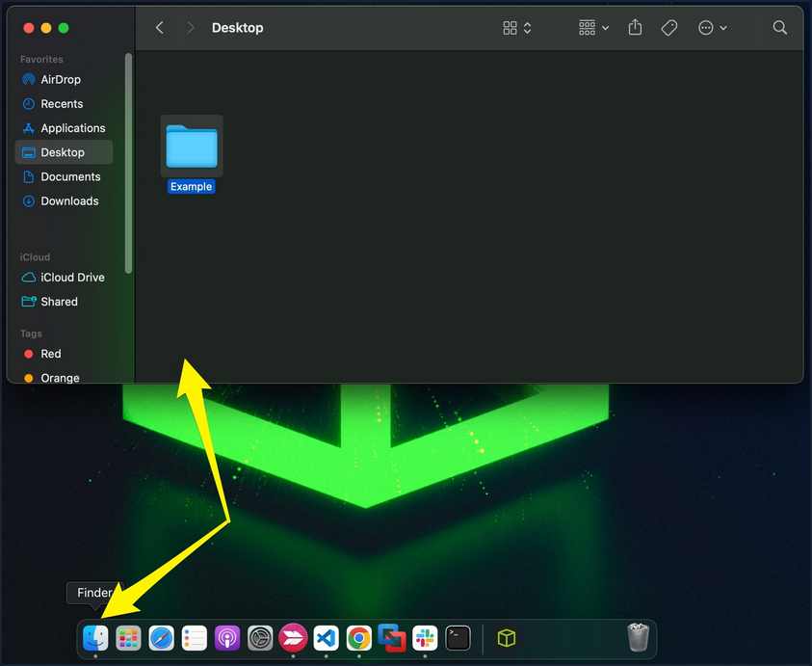This screenshot has width=812, height=666.
Task: Open Slack from the Dock
Action: click(425, 638)
